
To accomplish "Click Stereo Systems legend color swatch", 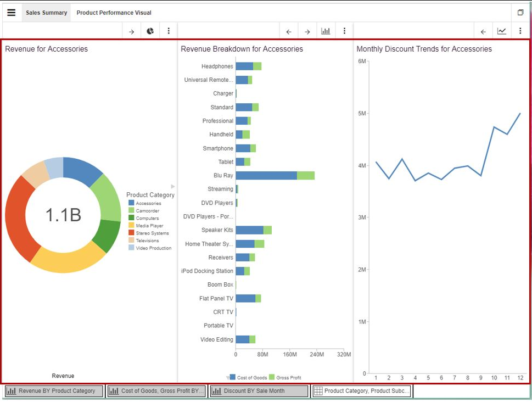I will point(131,232).
